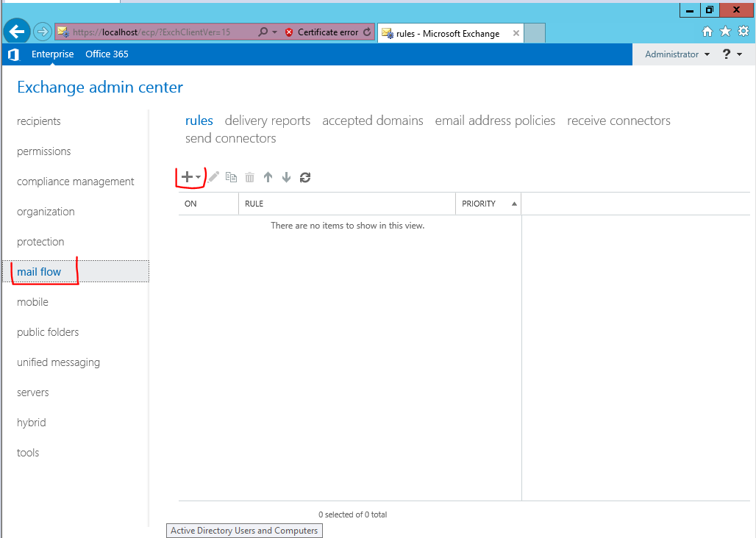The height and width of the screenshot is (538, 756).
Task: Click the add new rule plus icon
Action: point(187,177)
